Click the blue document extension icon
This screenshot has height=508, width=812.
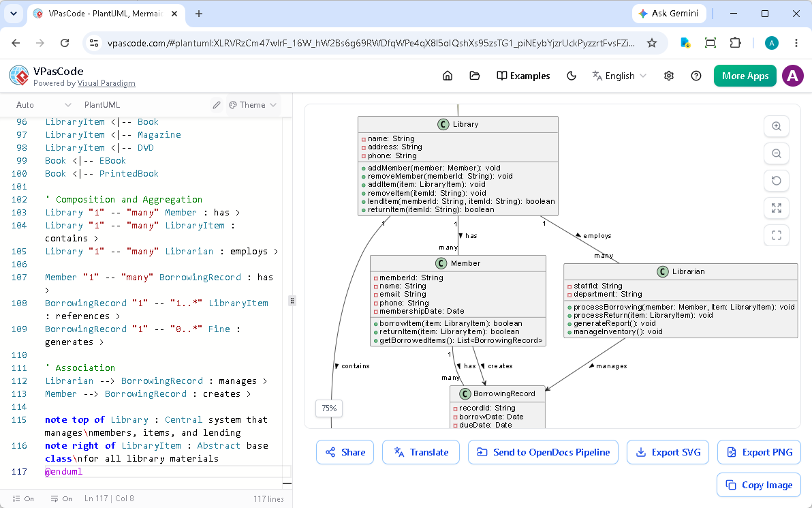coord(685,43)
